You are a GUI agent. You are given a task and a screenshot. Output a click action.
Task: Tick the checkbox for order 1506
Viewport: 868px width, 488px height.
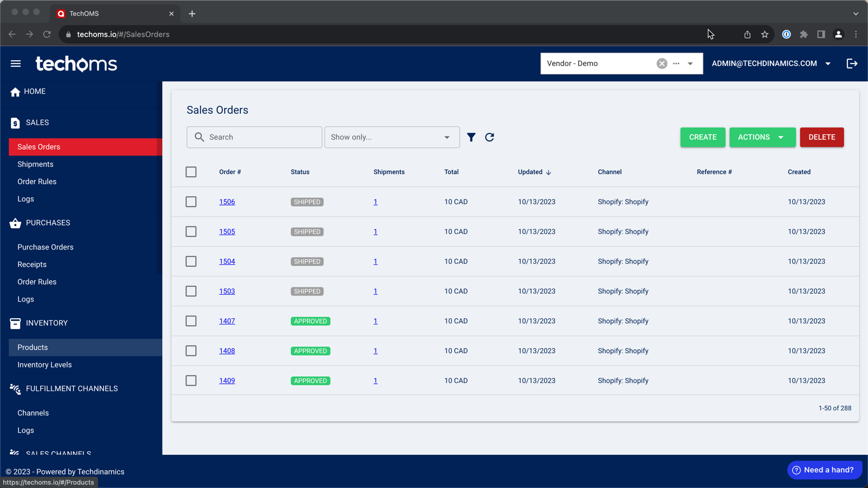[x=191, y=202]
